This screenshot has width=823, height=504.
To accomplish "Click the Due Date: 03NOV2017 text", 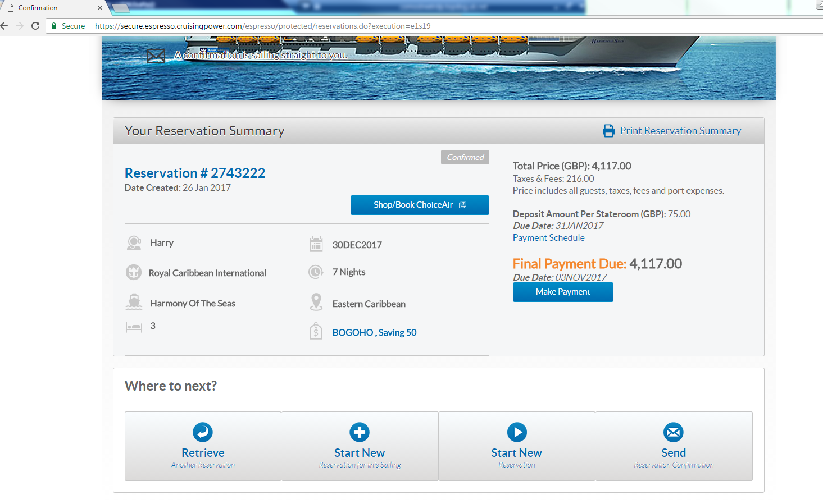I will [560, 277].
